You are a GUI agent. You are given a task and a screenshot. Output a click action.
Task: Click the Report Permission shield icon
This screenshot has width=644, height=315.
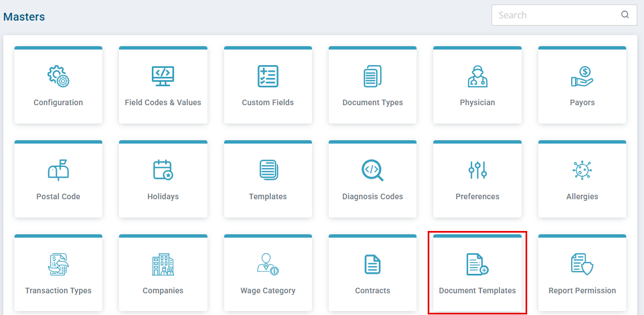coord(582,264)
